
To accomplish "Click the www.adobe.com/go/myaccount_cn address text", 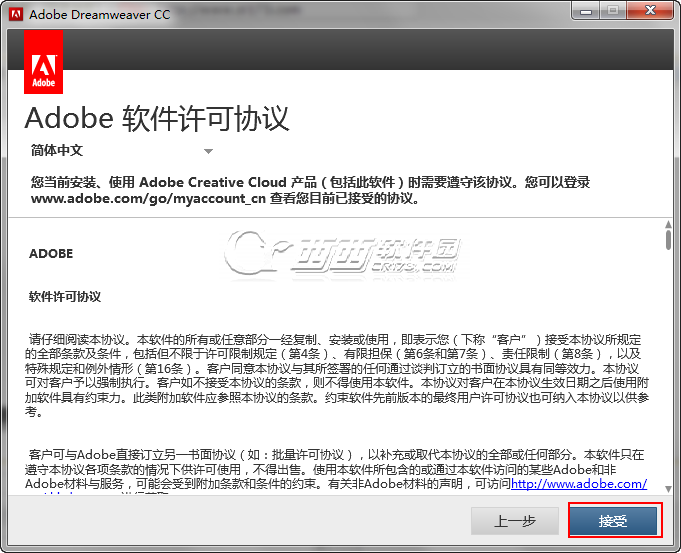I will (148, 199).
